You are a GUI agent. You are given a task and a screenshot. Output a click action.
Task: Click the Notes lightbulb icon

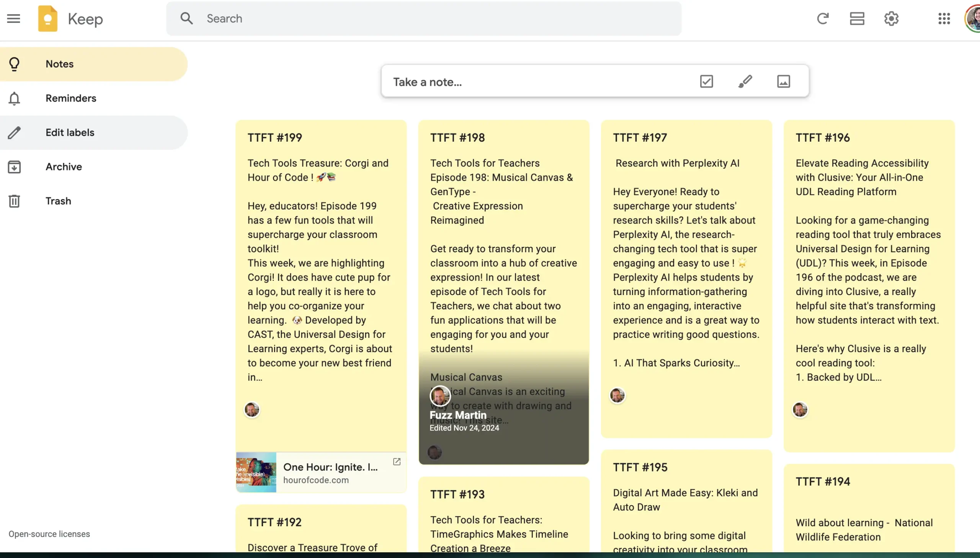[14, 64]
